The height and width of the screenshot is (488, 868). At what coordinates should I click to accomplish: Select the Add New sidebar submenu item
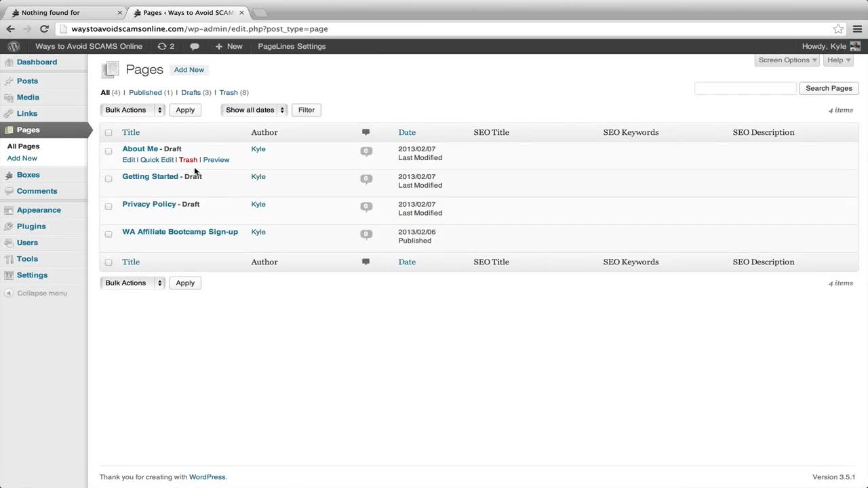(22, 158)
